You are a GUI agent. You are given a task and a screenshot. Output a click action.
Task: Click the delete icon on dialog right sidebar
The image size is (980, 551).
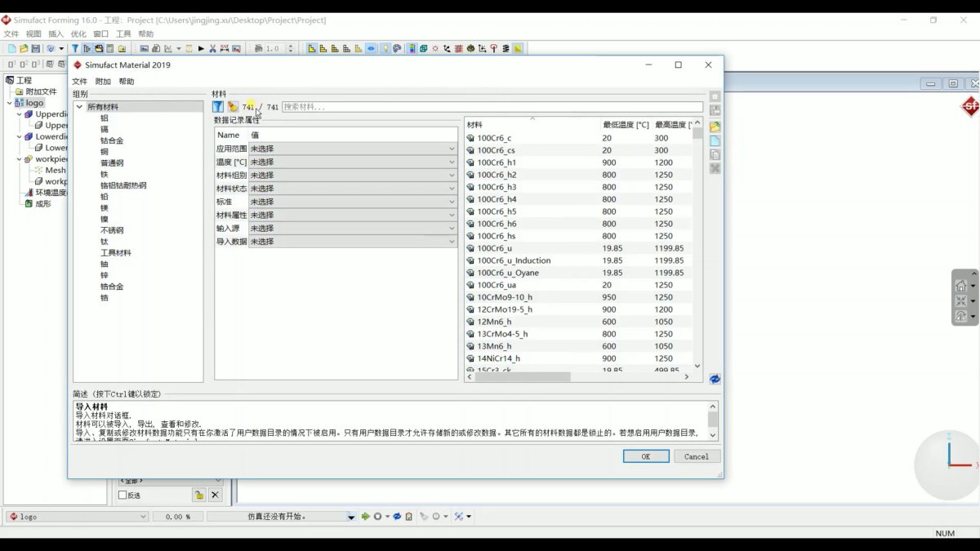(715, 169)
